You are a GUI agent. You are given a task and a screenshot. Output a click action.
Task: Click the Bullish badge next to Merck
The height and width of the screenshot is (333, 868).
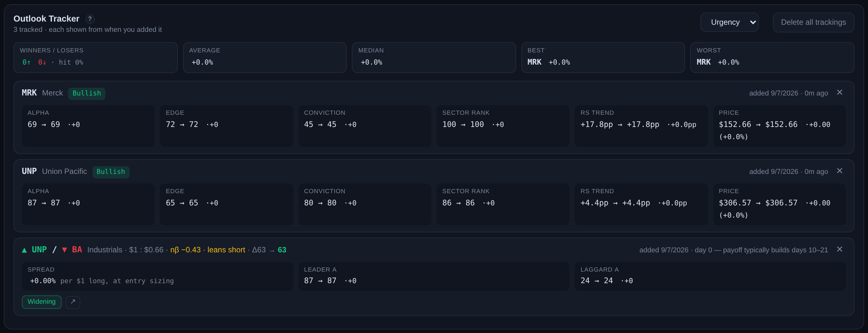[x=87, y=94]
